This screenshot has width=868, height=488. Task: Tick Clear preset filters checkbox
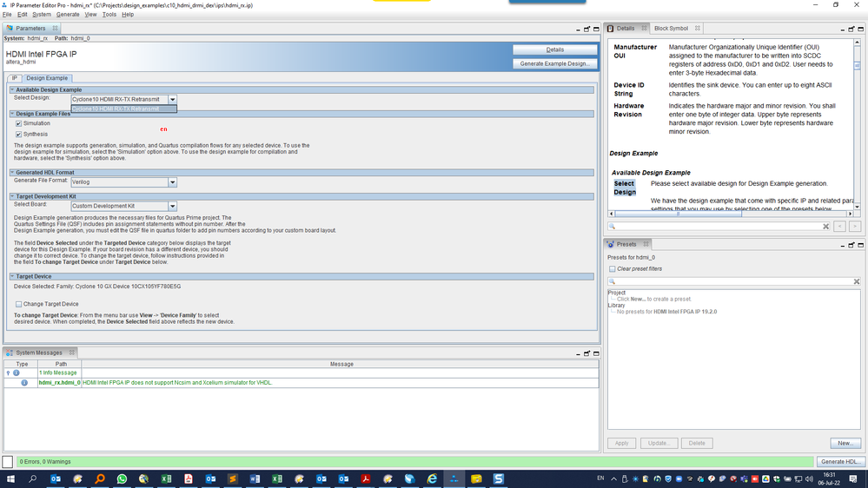click(x=613, y=269)
